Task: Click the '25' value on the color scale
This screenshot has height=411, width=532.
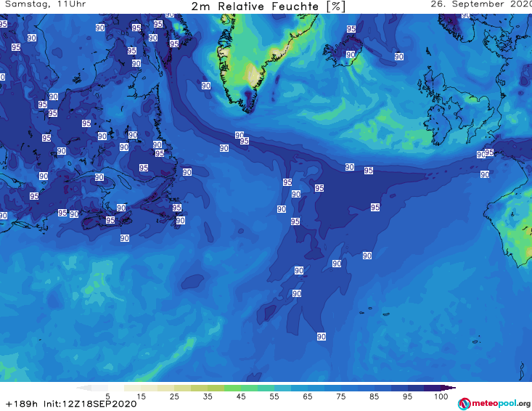Action: [174, 396]
